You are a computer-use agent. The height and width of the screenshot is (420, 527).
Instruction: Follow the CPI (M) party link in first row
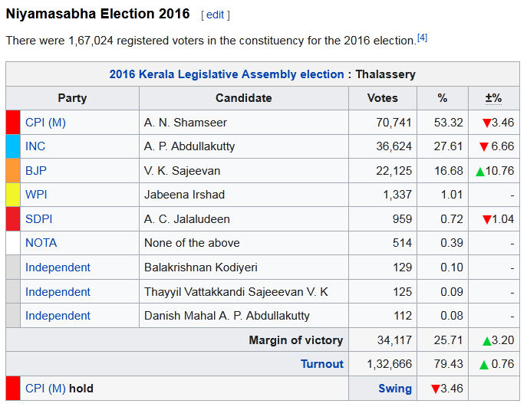point(45,123)
